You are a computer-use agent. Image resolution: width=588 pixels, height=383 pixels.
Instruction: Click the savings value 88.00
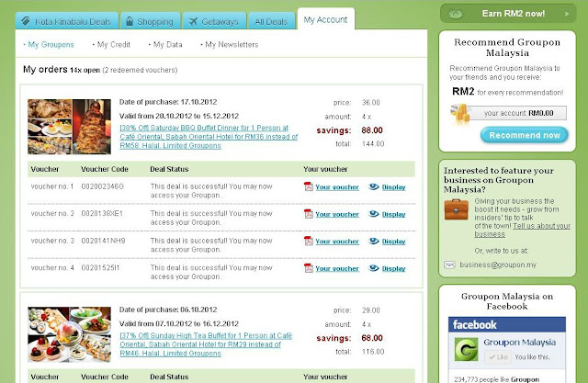tap(372, 130)
